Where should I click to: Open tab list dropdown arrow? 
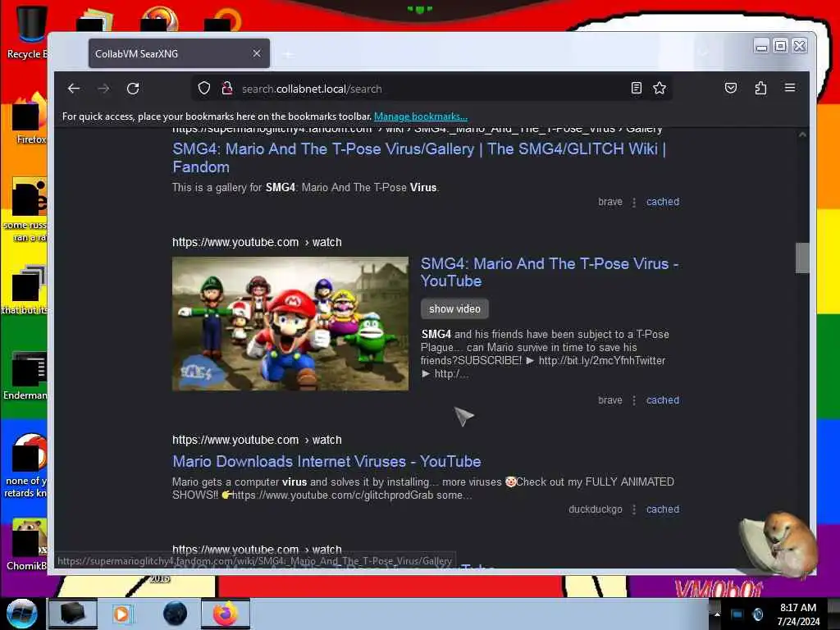(x=703, y=52)
